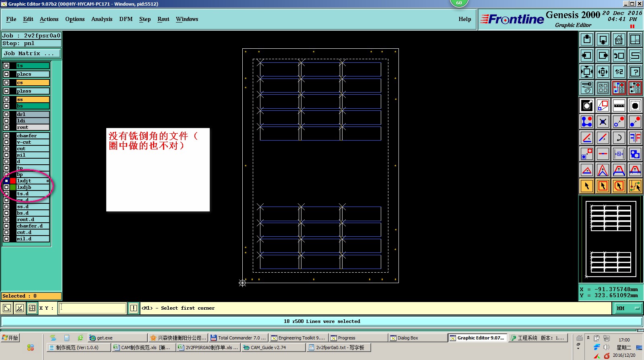
Task: Click the help question mark icon
Action: click(x=635, y=72)
